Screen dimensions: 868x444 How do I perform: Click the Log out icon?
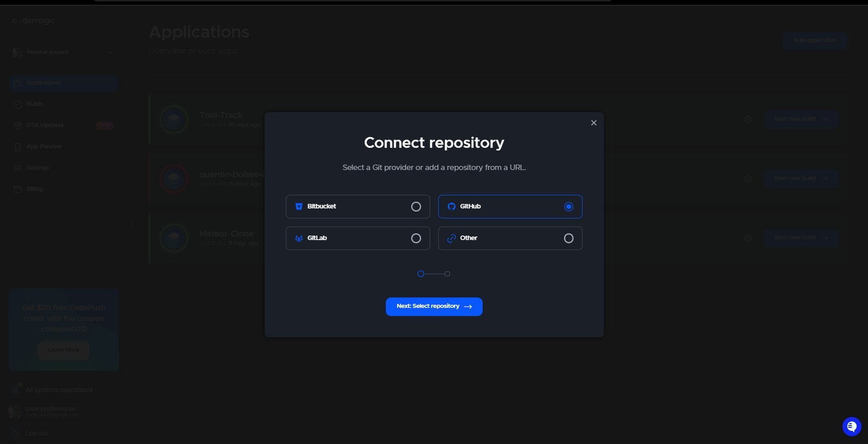click(x=15, y=433)
